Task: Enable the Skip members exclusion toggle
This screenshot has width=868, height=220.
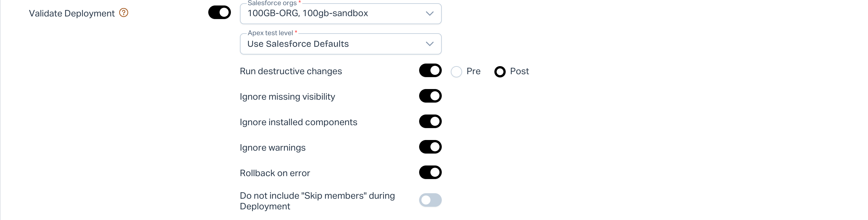Action: pos(430,200)
